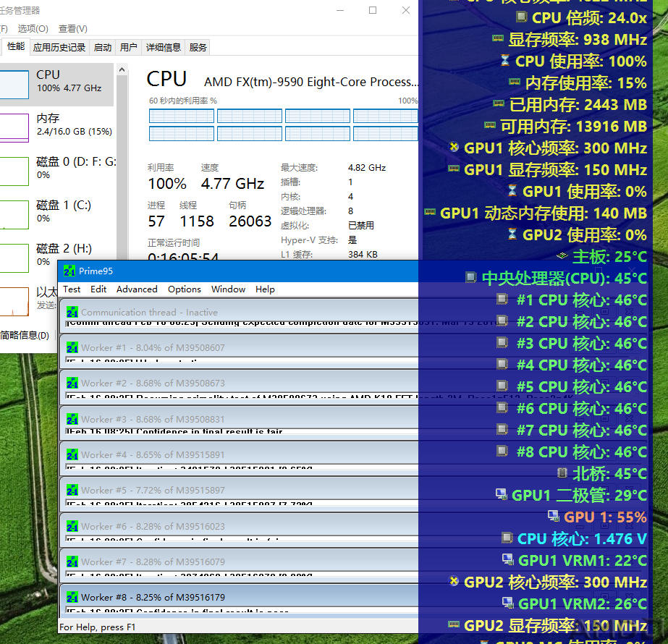
Task: Open the Help menu in Prime95
Action: (x=265, y=289)
